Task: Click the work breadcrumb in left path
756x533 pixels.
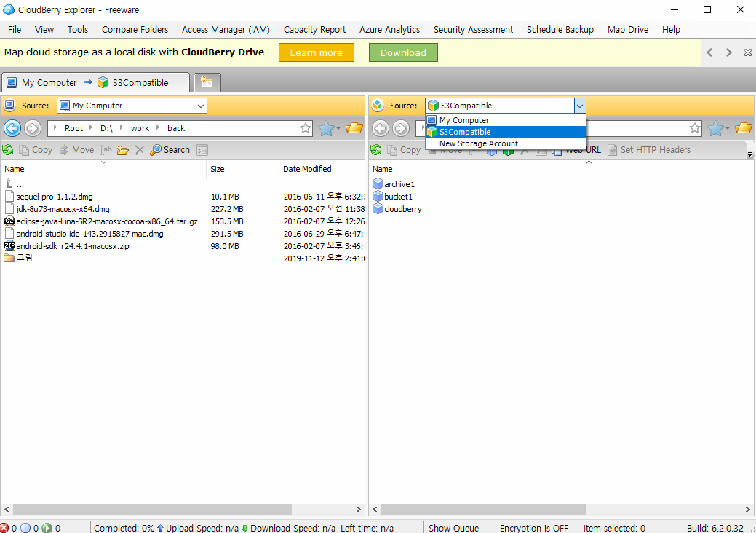Action: click(x=140, y=128)
